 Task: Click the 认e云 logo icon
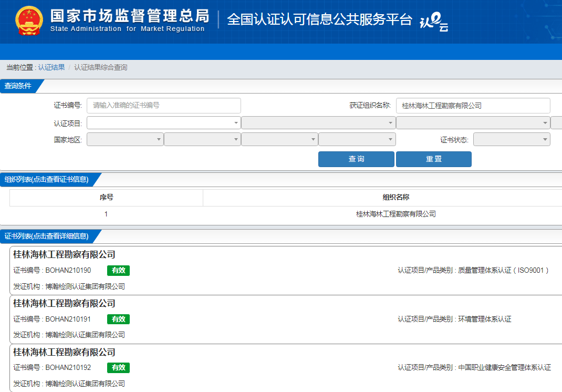coord(434,22)
